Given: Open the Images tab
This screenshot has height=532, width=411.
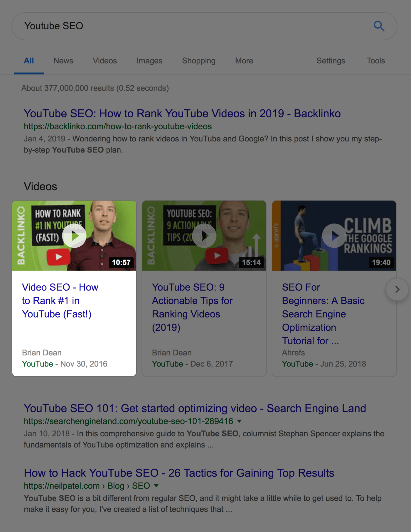Looking at the screenshot, I should coord(149,61).
